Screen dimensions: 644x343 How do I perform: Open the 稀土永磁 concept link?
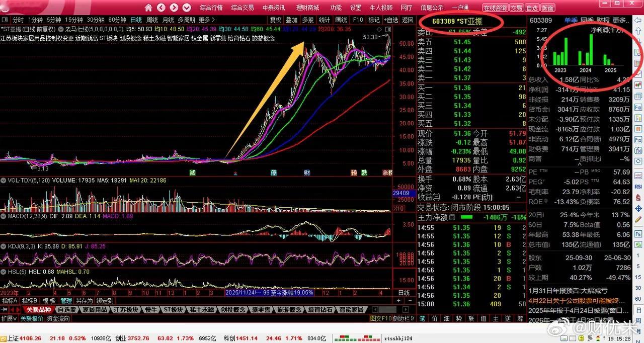point(154,38)
